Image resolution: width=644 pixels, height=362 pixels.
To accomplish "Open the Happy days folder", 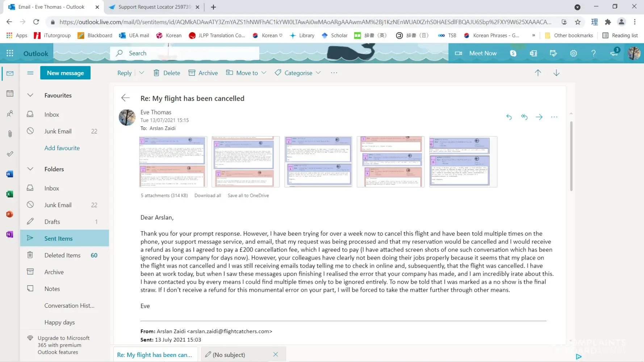I will point(64,322).
